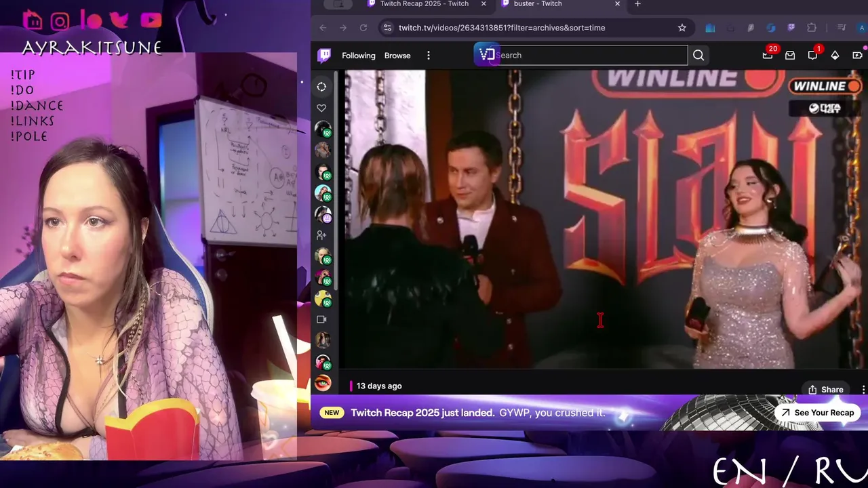Click the AYRAKITSUNE overlay name text
The image size is (868, 488).
[92, 48]
